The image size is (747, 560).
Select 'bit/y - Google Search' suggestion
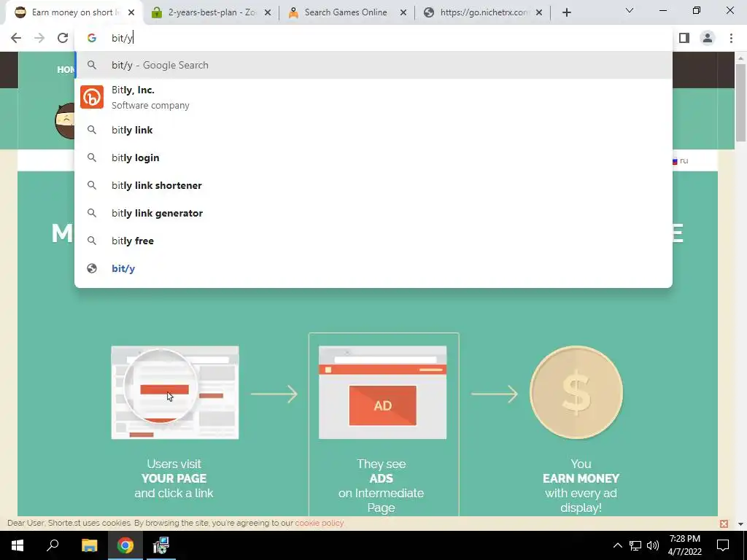[373, 65]
